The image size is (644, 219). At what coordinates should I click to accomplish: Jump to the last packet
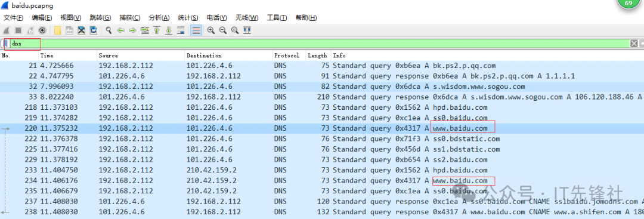[168, 30]
